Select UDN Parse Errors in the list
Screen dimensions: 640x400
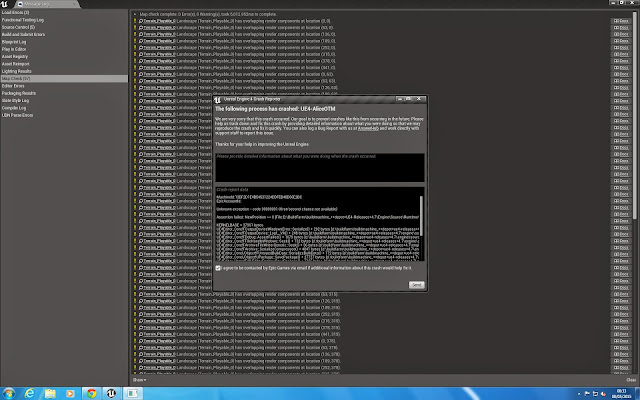tap(18, 116)
